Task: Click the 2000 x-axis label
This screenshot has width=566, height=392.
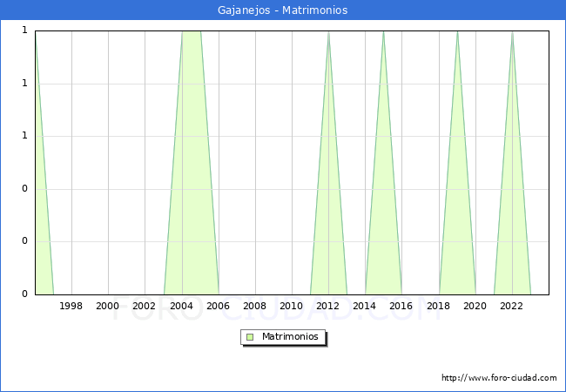Action: pos(108,306)
